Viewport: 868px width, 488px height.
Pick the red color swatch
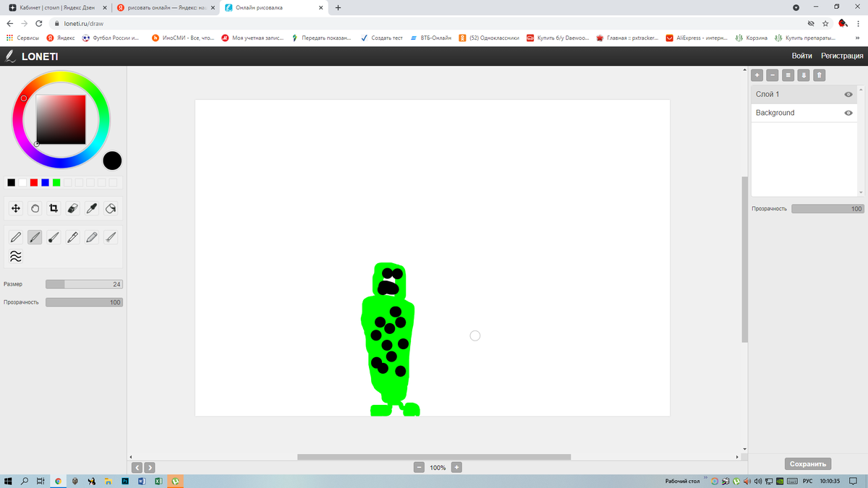pos(33,182)
